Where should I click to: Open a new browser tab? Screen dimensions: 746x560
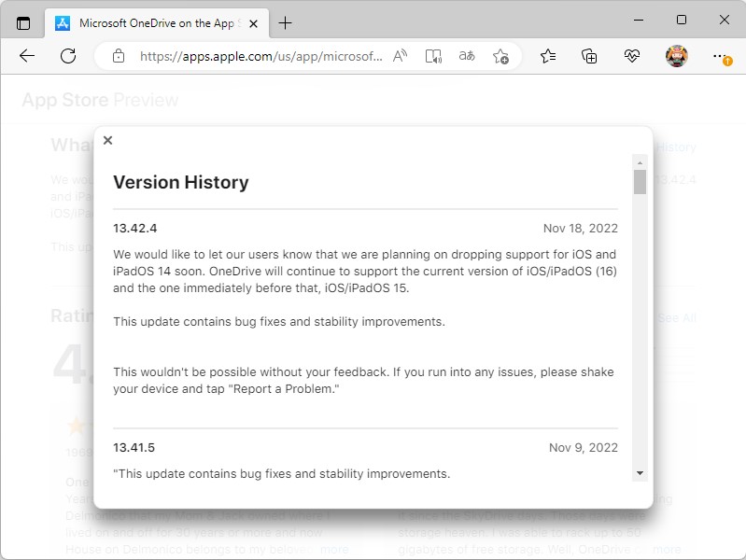point(285,22)
